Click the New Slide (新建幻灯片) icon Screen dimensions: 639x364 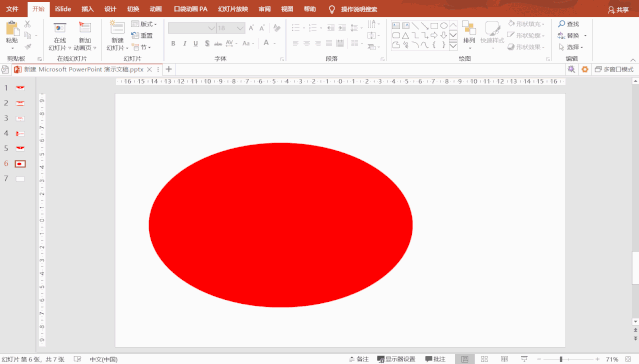coord(117,28)
